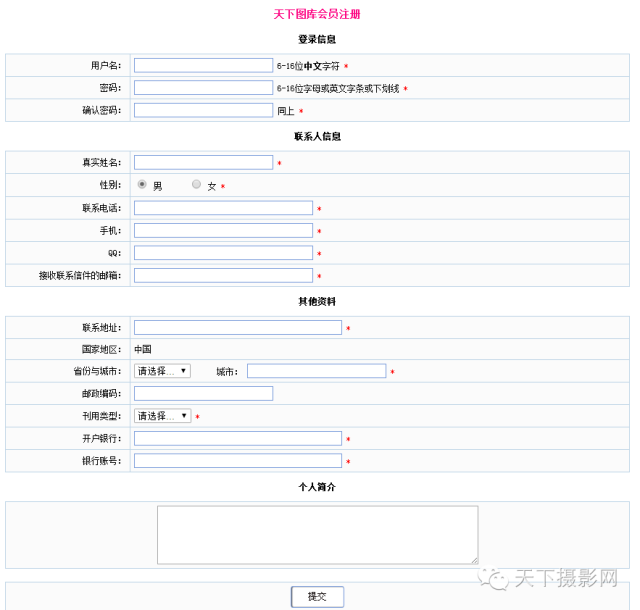Click the 登录信息 section heading
640x610 pixels.
click(x=317, y=39)
